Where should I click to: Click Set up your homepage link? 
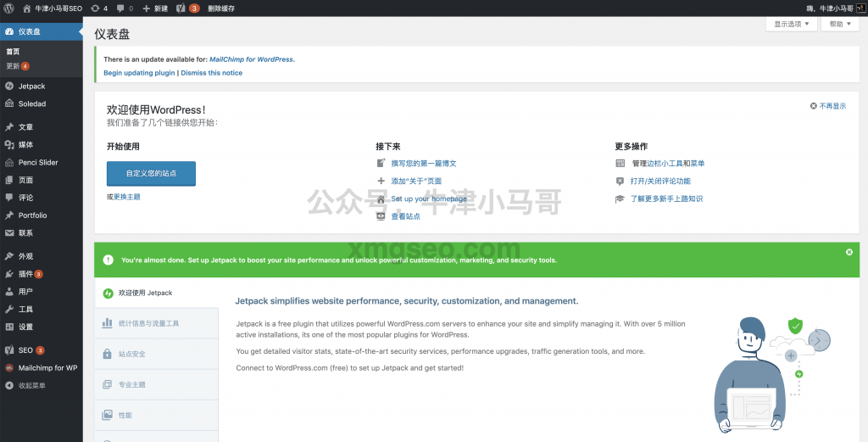(429, 199)
